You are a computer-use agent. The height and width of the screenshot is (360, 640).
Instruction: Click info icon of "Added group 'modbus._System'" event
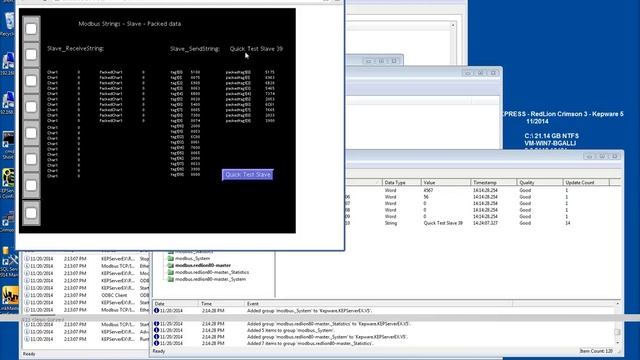click(156, 311)
